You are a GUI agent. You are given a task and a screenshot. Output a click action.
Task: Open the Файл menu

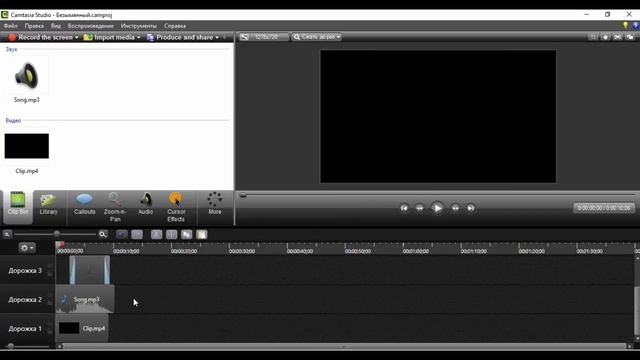(x=11, y=26)
